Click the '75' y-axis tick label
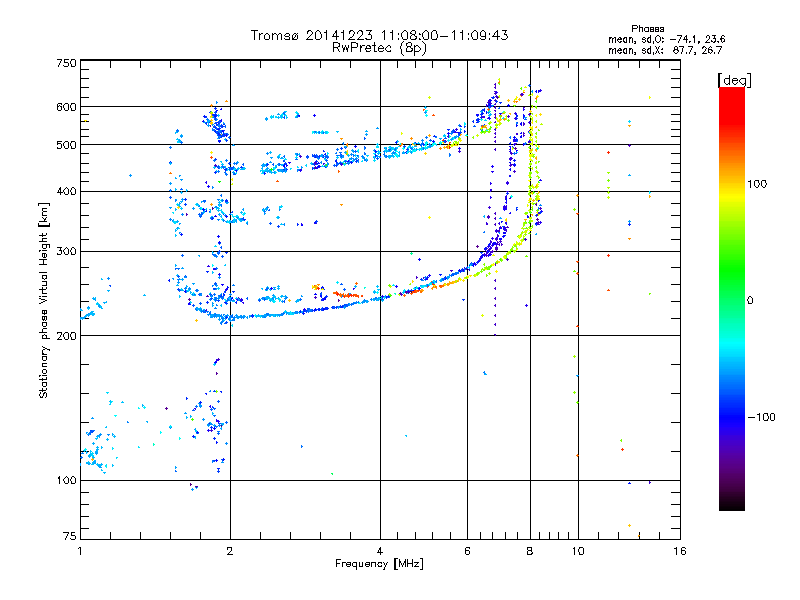 tap(70, 536)
